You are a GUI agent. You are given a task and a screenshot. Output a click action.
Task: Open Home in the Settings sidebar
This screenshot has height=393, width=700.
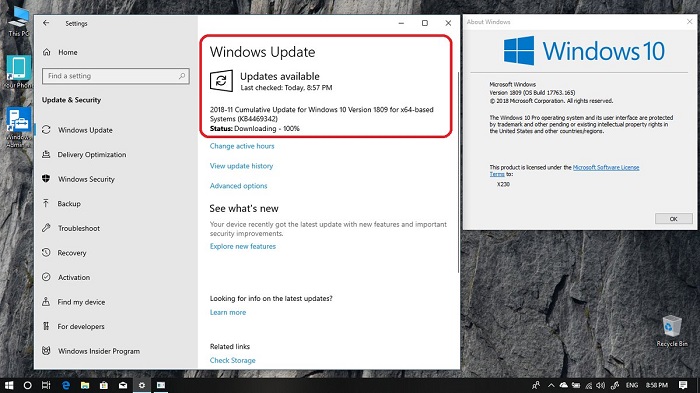68,52
